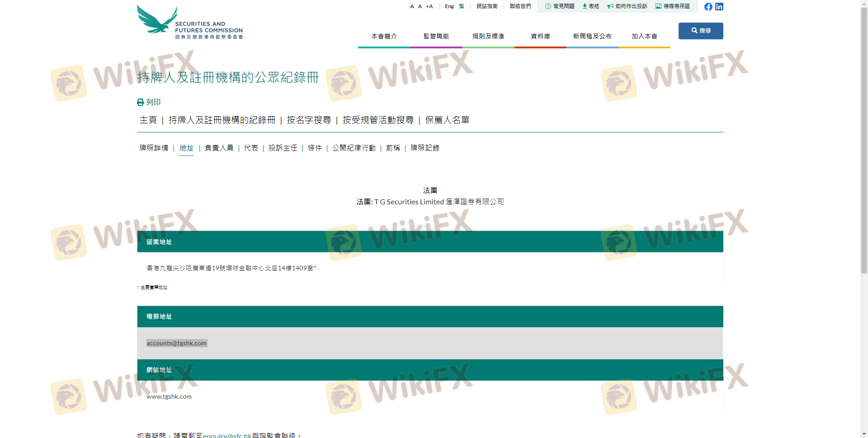Click the scrollbar down arrow
868x438 pixels.
tap(864, 434)
